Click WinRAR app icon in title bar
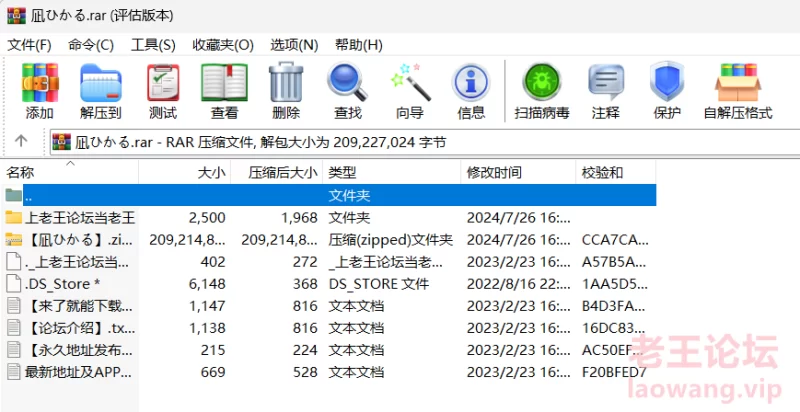This screenshot has height=412, width=800. click(16, 15)
